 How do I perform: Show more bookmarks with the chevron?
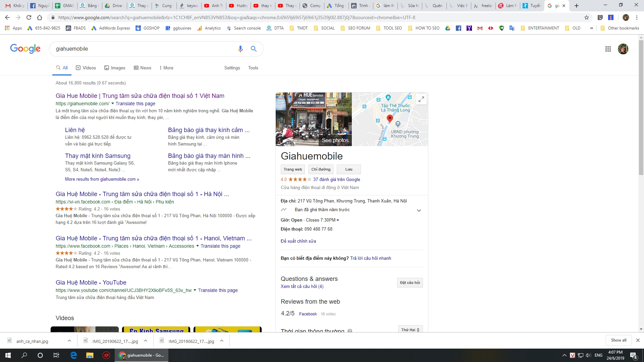coord(591,28)
